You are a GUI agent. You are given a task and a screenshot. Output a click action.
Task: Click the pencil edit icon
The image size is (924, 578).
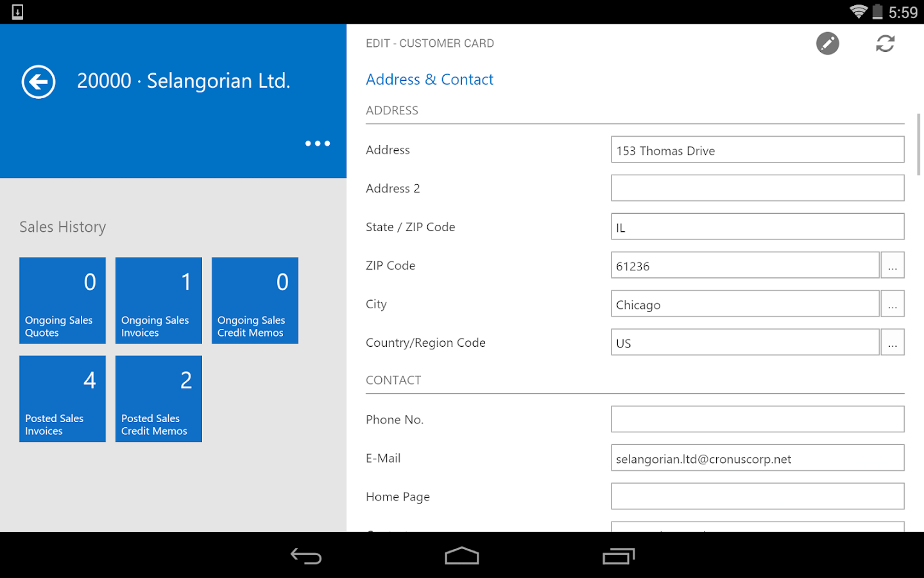click(827, 44)
